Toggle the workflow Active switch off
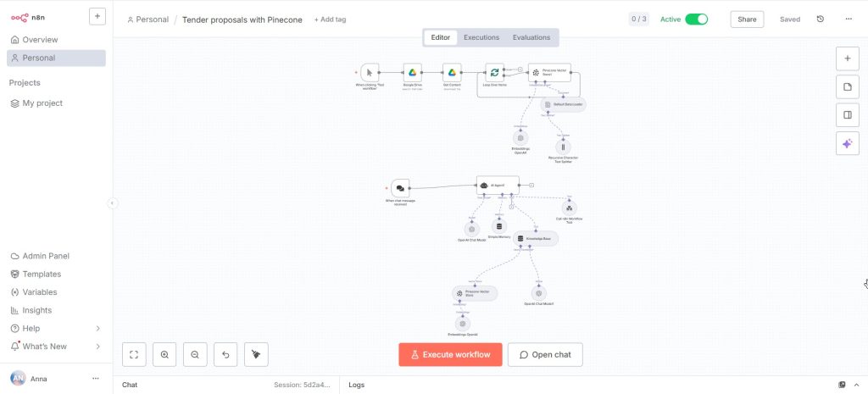Viewport: 868px width, 394px height. [696, 19]
